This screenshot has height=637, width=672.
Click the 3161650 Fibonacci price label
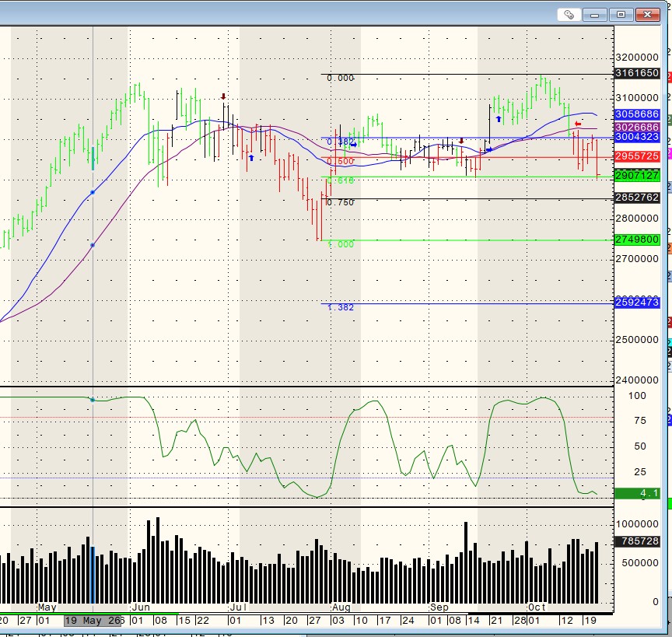click(637, 73)
